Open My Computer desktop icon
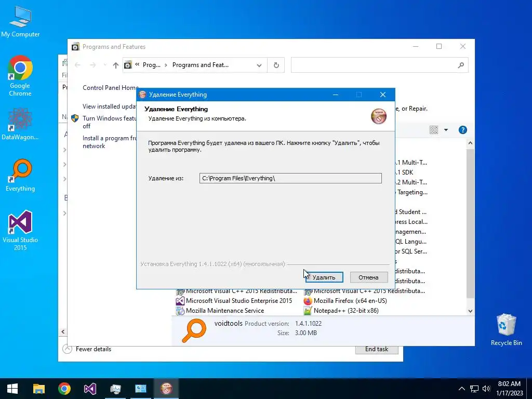The width and height of the screenshot is (532, 399). tap(20, 21)
